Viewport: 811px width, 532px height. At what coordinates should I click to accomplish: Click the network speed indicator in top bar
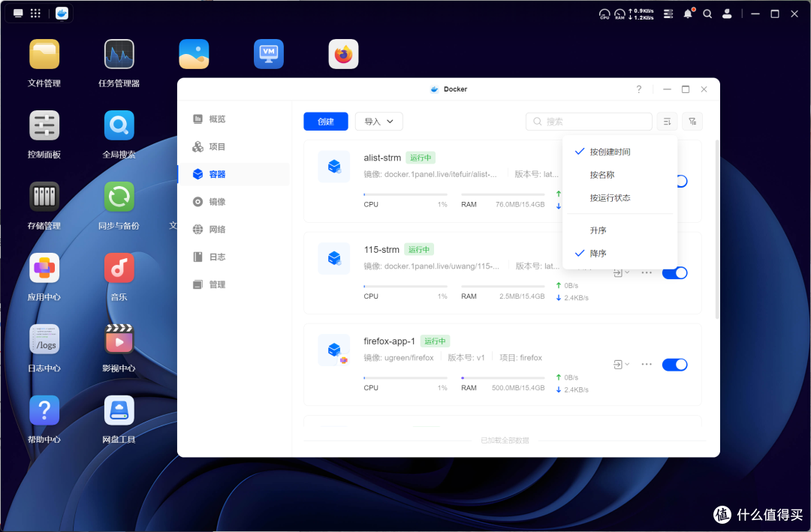pyautogui.click(x=641, y=14)
